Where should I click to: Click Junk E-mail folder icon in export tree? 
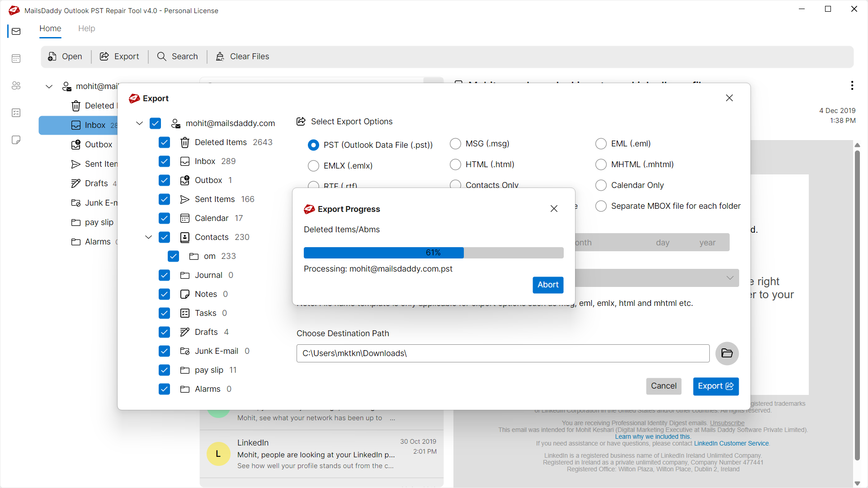pyautogui.click(x=185, y=351)
